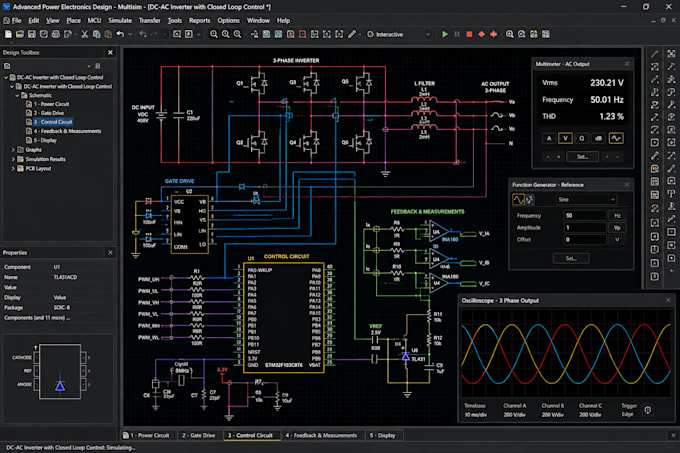This screenshot has width=680, height=453.
Task: Click the Undo arrow in toolbar
Action: pos(120,34)
